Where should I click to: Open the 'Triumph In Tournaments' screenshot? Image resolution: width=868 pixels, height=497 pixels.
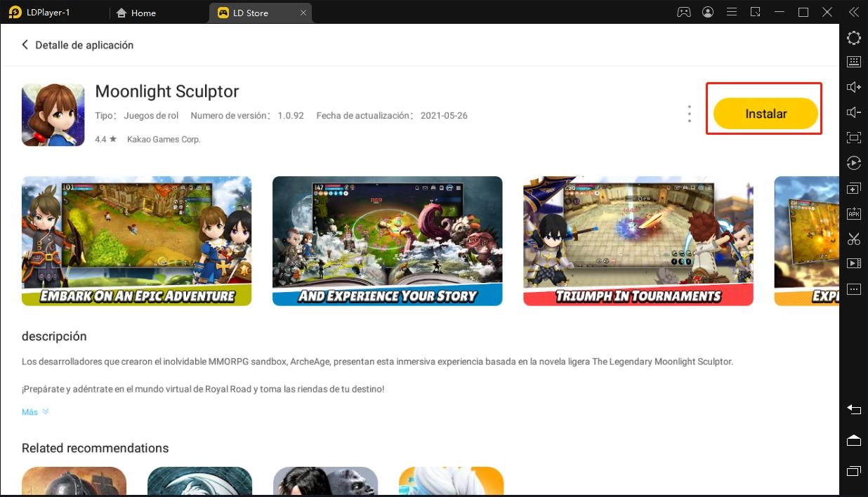pyautogui.click(x=638, y=241)
